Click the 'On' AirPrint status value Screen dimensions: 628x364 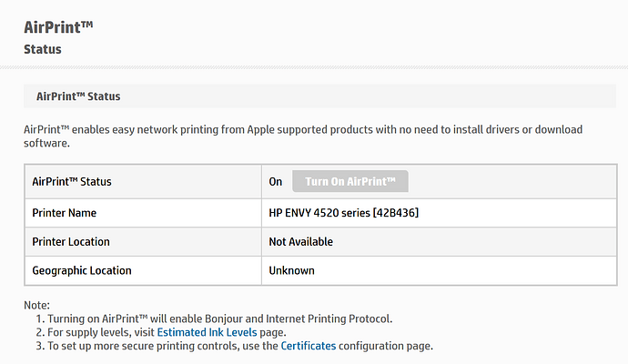coord(276,182)
